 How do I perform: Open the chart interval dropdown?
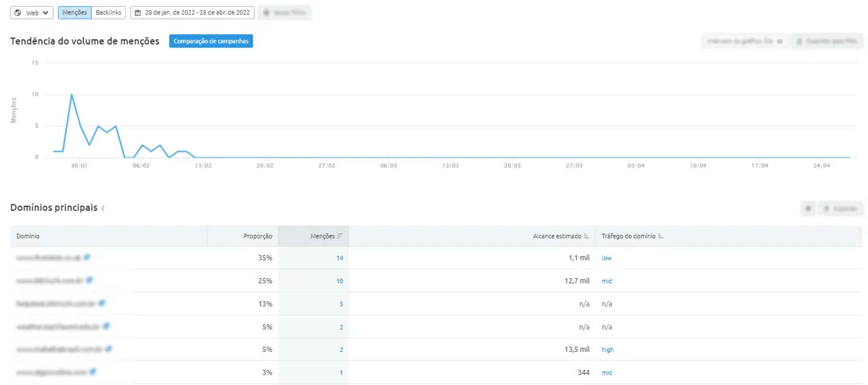(744, 42)
